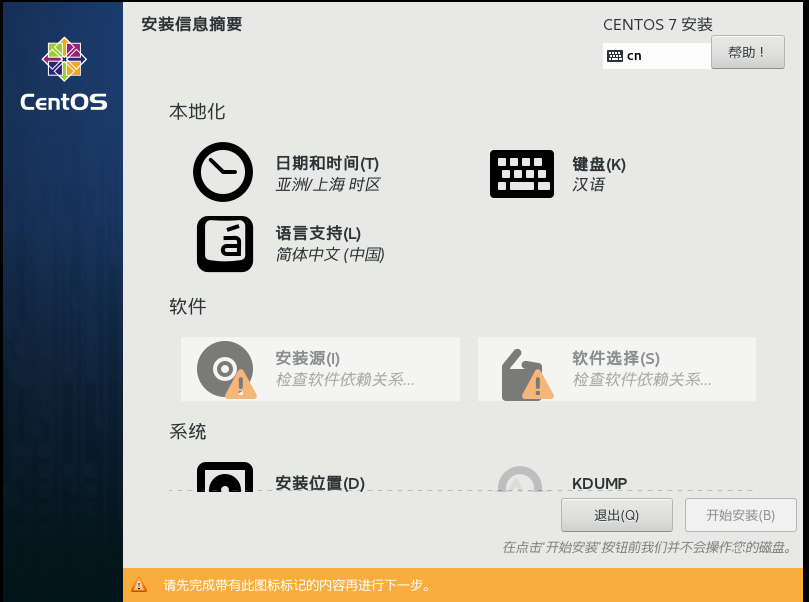809x602 pixels.
Task: Click the 本地化 section heading
Action: [x=197, y=111]
